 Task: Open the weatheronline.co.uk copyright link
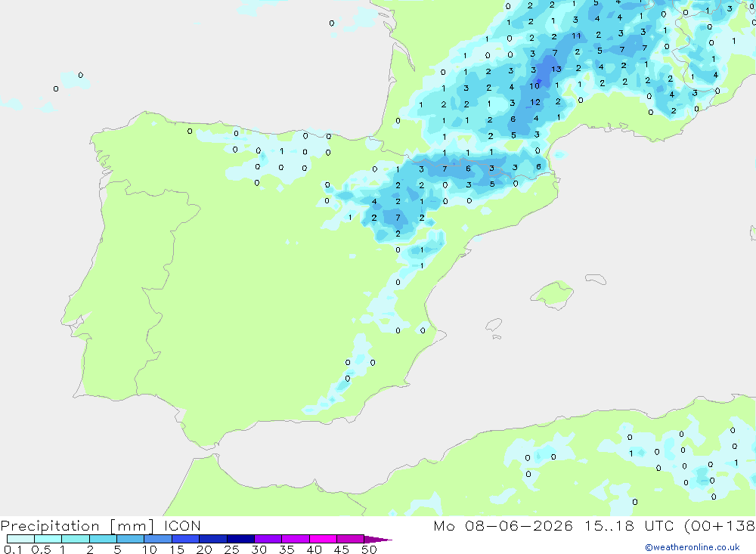click(692, 547)
